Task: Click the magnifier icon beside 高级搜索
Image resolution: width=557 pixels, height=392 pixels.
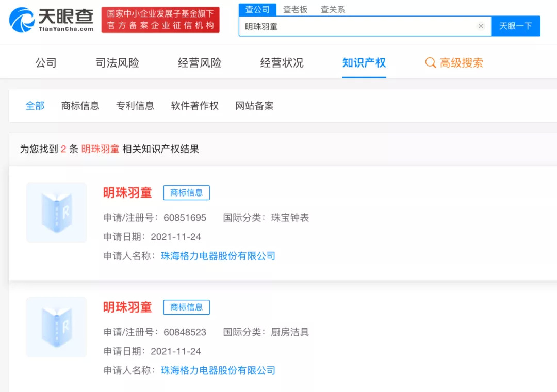Action: click(430, 62)
